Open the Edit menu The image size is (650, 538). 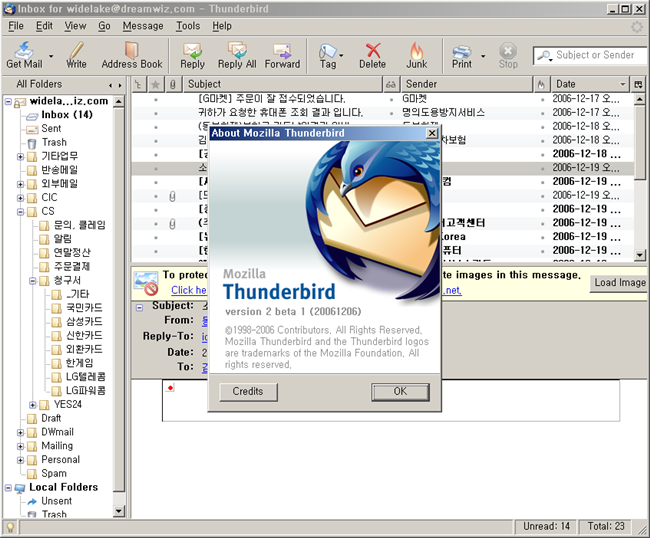[44, 26]
